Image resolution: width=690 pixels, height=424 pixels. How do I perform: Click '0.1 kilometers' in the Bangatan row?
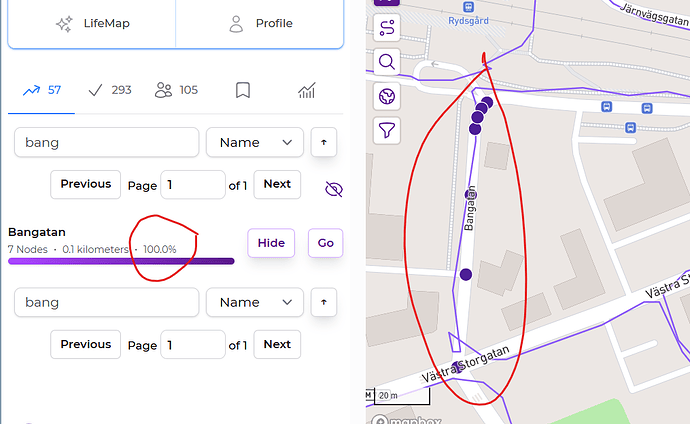click(x=95, y=249)
